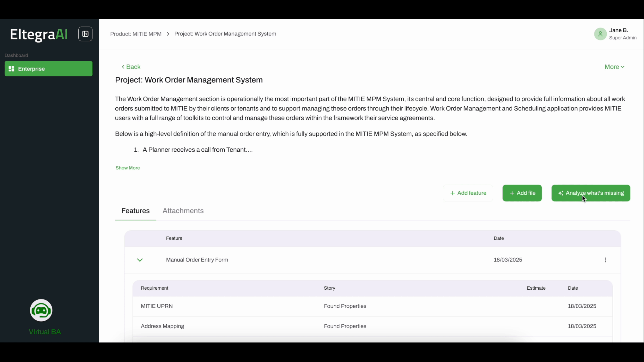This screenshot has height=362, width=644.
Task: Click the Requirement column header
Action: click(155, 288)
